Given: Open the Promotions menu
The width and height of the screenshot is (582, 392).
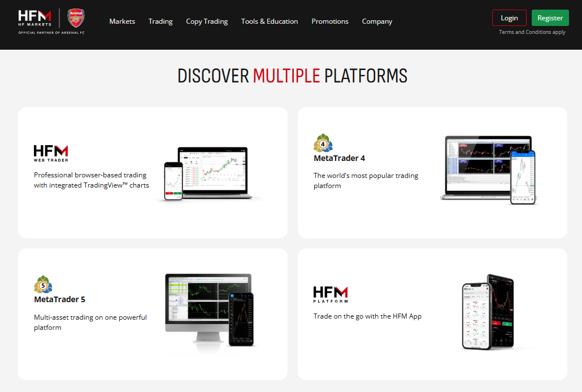Looking at the screenshot, I should [330, 21].
